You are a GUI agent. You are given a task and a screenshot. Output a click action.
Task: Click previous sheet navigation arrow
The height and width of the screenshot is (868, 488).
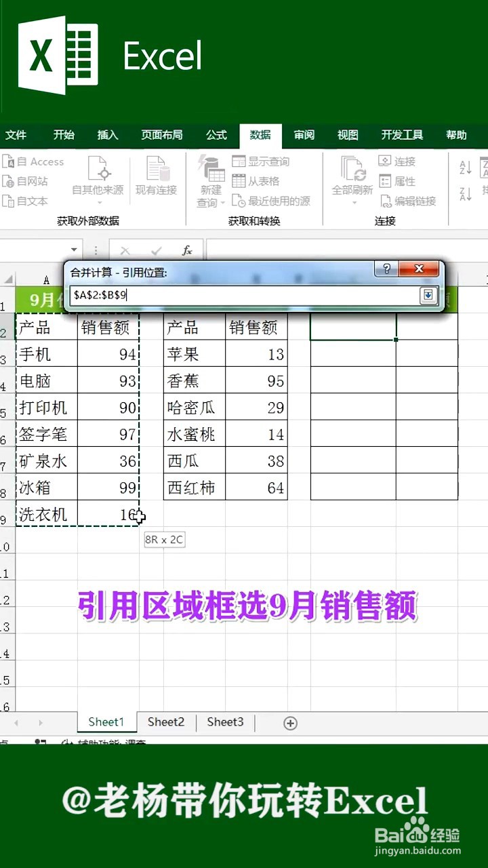pyautogui.click(x=16, y=723)
